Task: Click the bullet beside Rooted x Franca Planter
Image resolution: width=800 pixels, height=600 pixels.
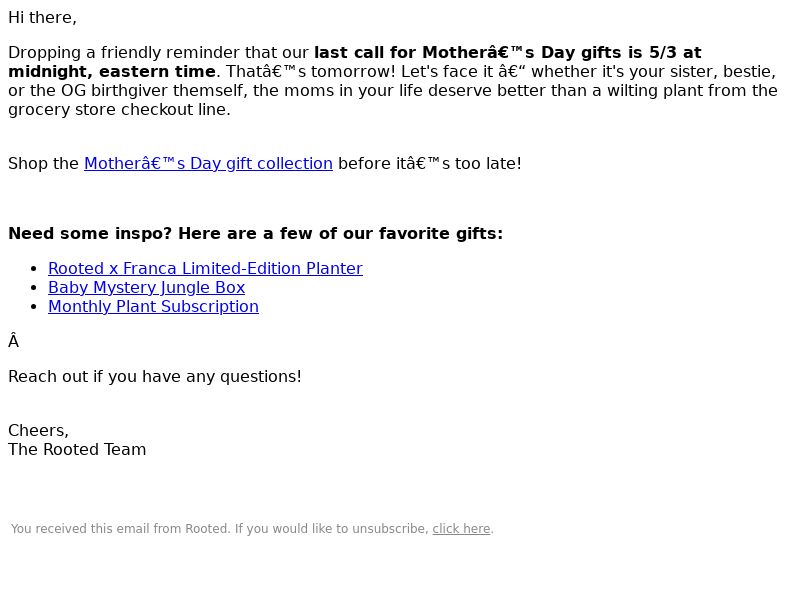Action: pyautogui.click(x=34, y=269)
